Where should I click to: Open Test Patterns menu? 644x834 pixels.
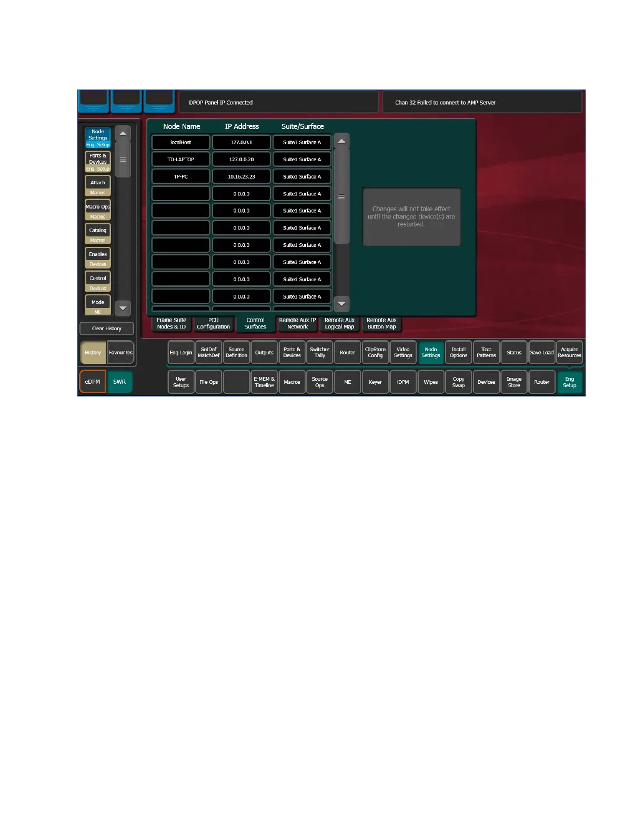click(486, 352)
